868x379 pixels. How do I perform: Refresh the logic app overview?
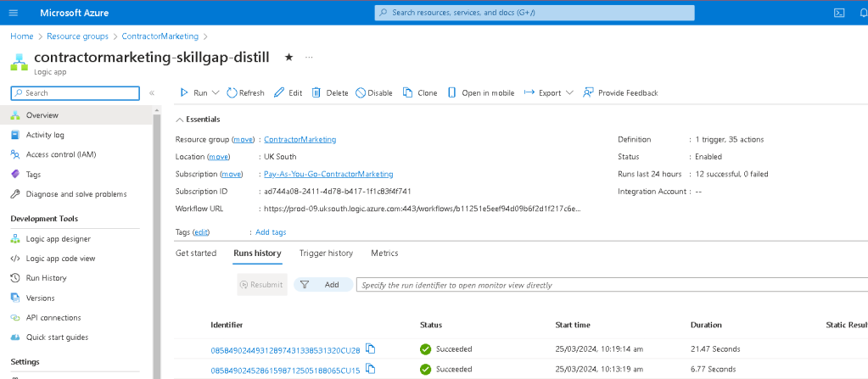point(246,93)
